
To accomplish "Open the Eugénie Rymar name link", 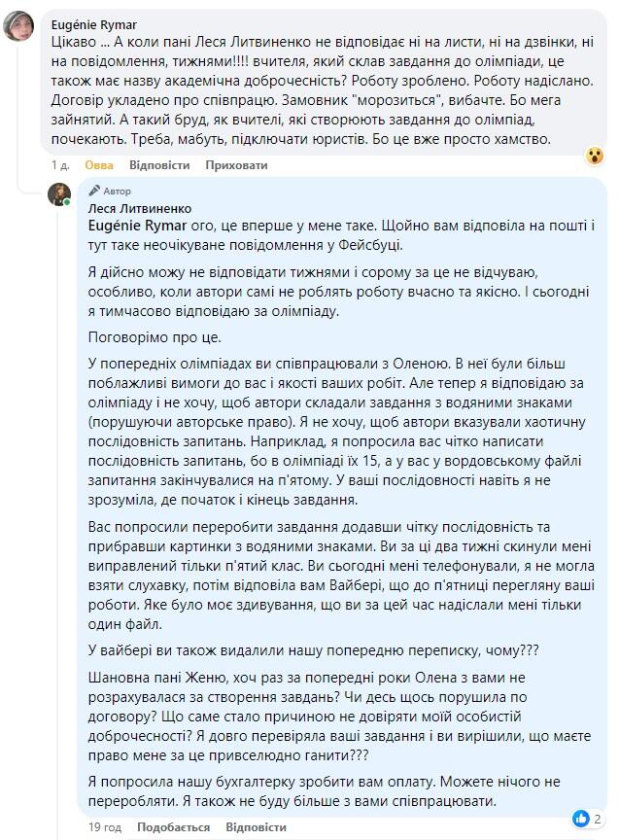I will [93, 24].
